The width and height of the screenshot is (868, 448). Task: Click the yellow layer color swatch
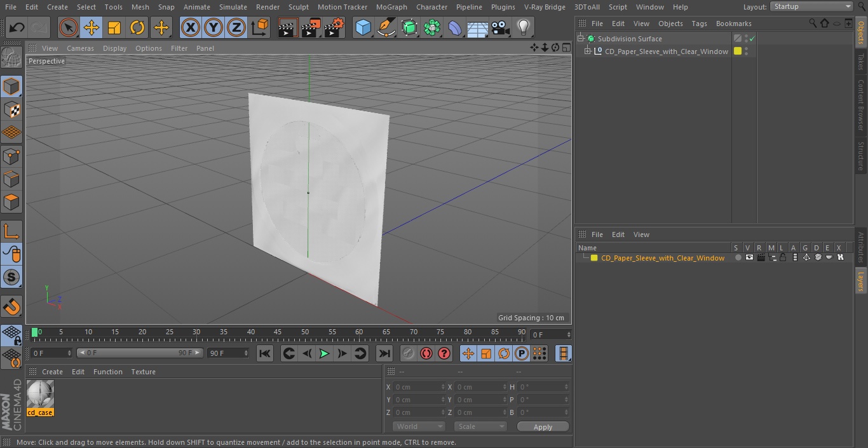tap(594, 258)
